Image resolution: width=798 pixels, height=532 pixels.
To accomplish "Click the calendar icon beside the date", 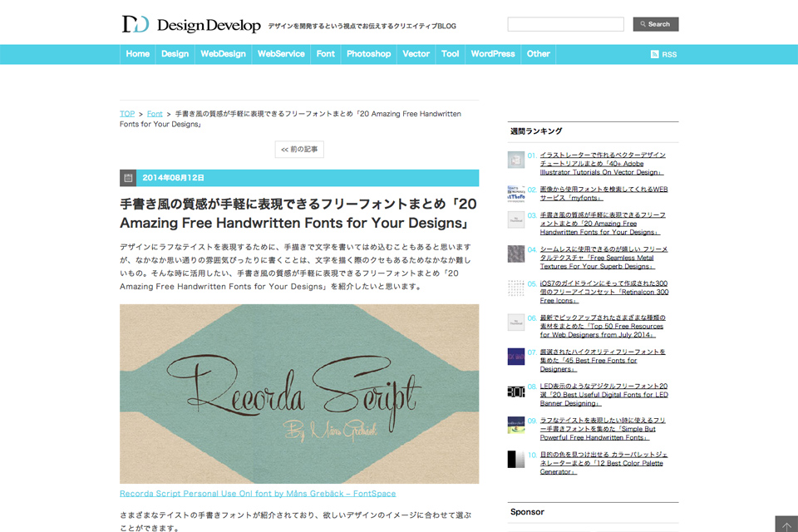I will 128,178.
